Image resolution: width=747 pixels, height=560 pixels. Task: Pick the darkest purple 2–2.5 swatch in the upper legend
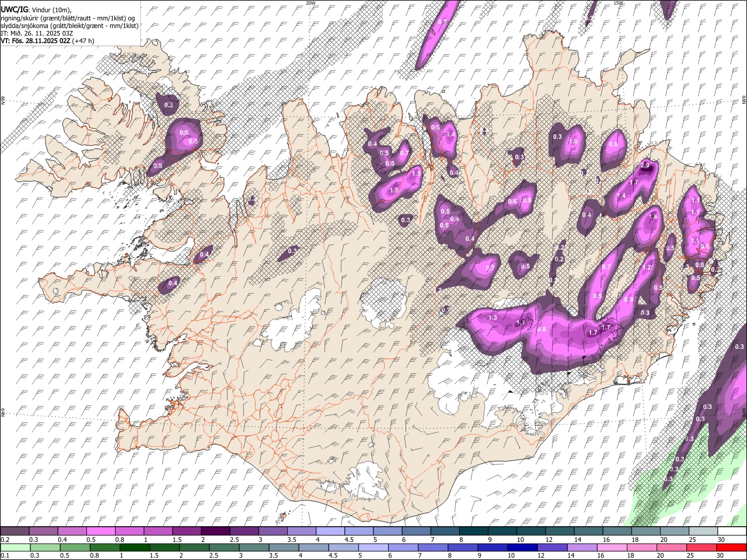(215, 531)
